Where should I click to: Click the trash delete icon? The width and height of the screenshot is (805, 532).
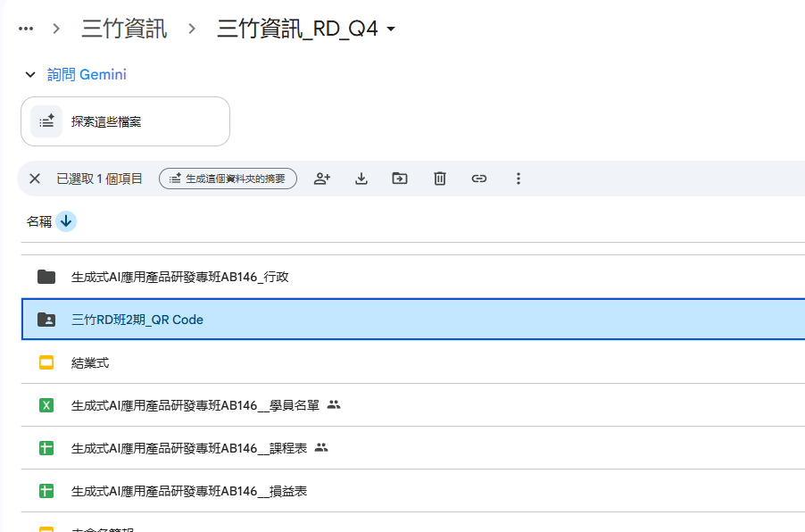440,179
